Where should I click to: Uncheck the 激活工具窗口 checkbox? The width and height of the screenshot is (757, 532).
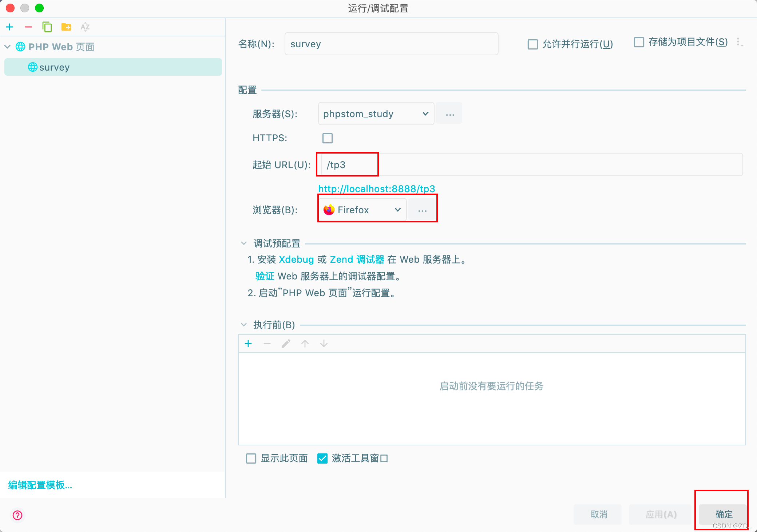[322, 458]
